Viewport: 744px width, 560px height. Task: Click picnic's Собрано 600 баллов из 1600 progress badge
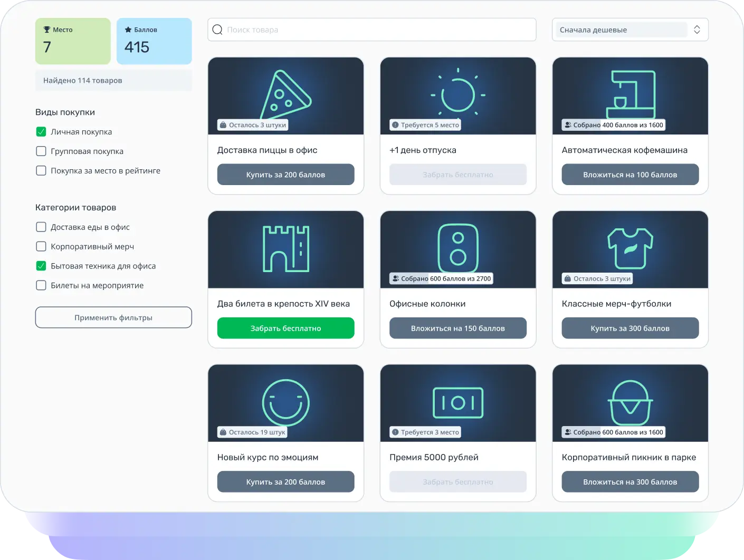(x=614, y=432)
